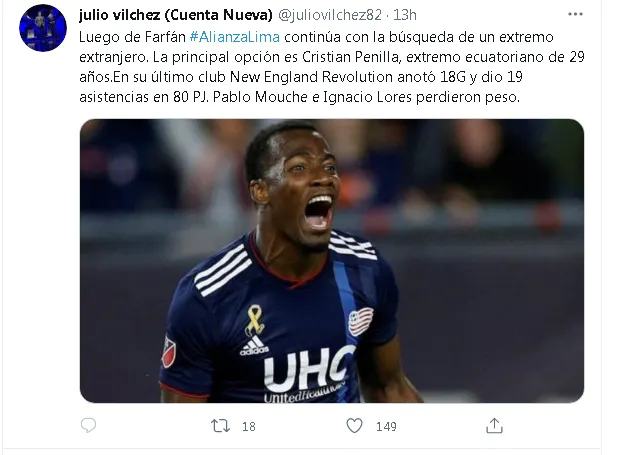The width and height of the screenshot is (625, 455).
Task: Click the yellow ribbon on the jersey
Action: pyautogui.click(x=255, y=319)
